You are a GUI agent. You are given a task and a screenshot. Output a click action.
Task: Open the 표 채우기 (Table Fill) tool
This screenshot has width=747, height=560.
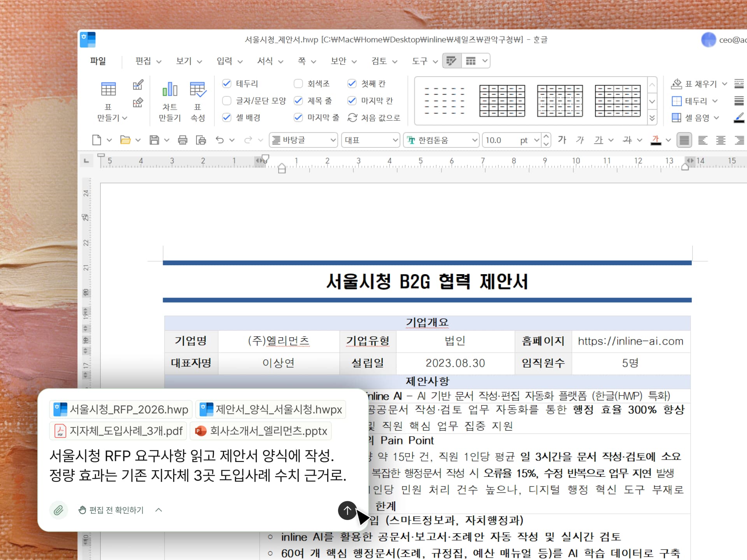[x=696, y=84]
